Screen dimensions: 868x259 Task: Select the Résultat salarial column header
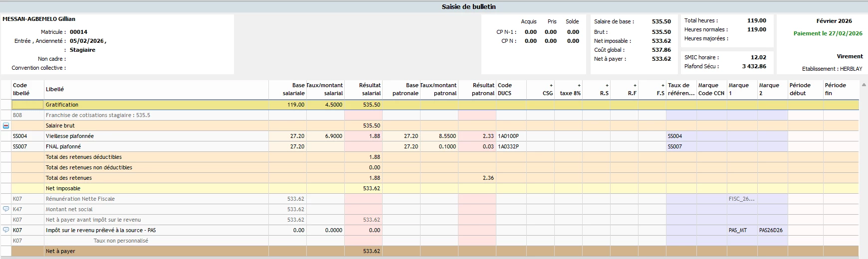(363, 90)
